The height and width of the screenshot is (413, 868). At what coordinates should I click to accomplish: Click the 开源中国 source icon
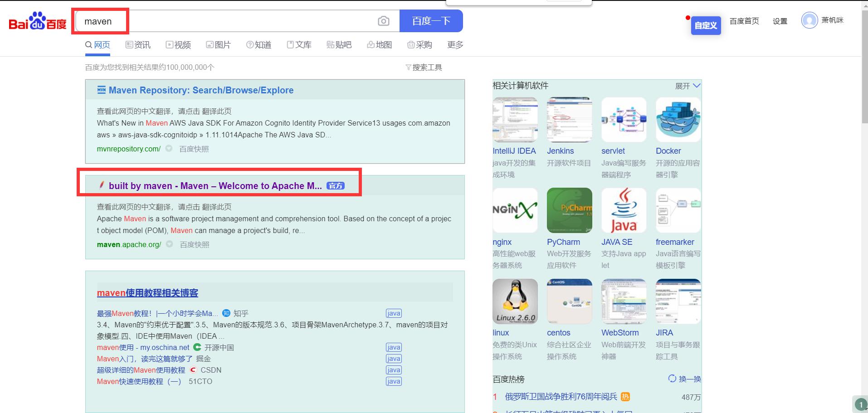197,347
